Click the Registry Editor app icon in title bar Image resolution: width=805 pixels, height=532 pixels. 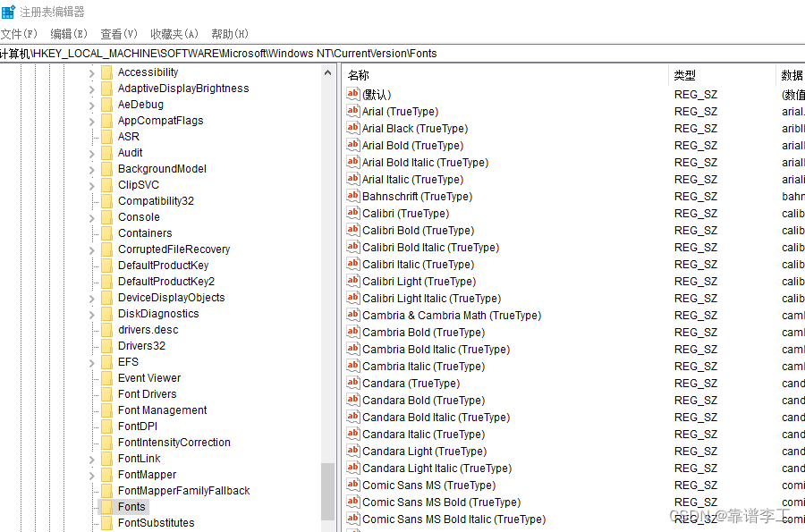(x=8, y=12)
